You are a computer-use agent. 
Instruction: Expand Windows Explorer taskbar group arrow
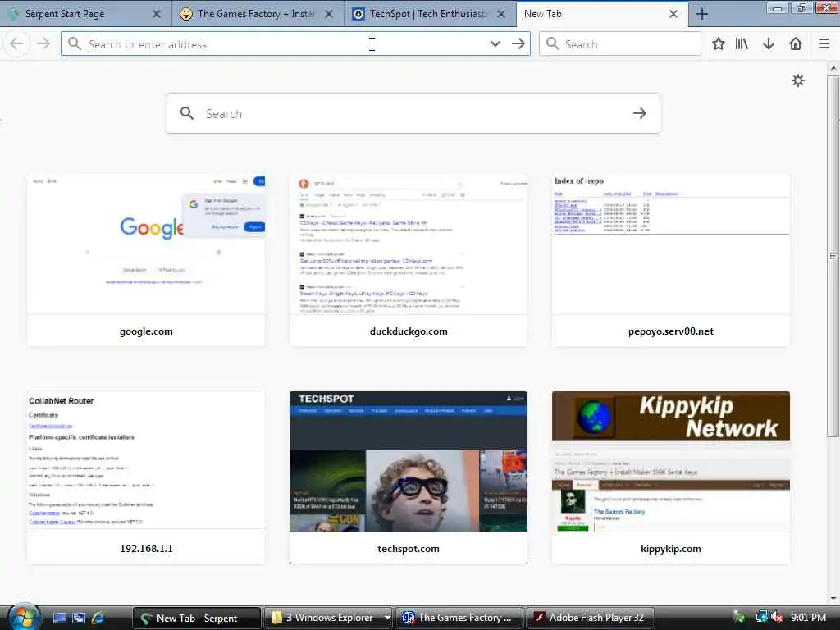(x=387, y=618)
